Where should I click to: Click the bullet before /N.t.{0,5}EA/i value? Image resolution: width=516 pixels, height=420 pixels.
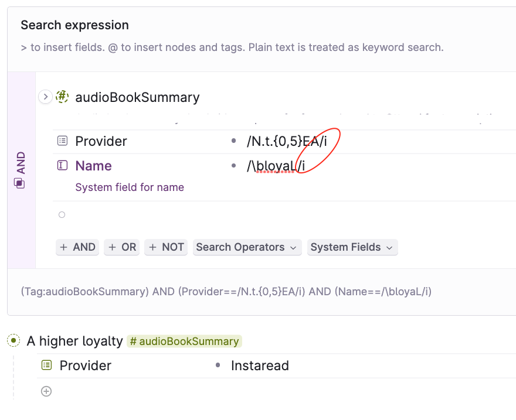coord(233,141)
